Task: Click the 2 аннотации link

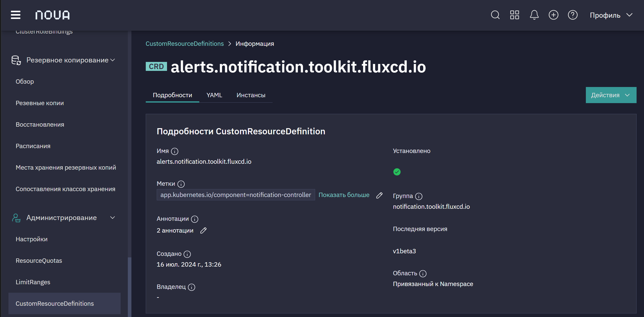Action: point(175,231)
